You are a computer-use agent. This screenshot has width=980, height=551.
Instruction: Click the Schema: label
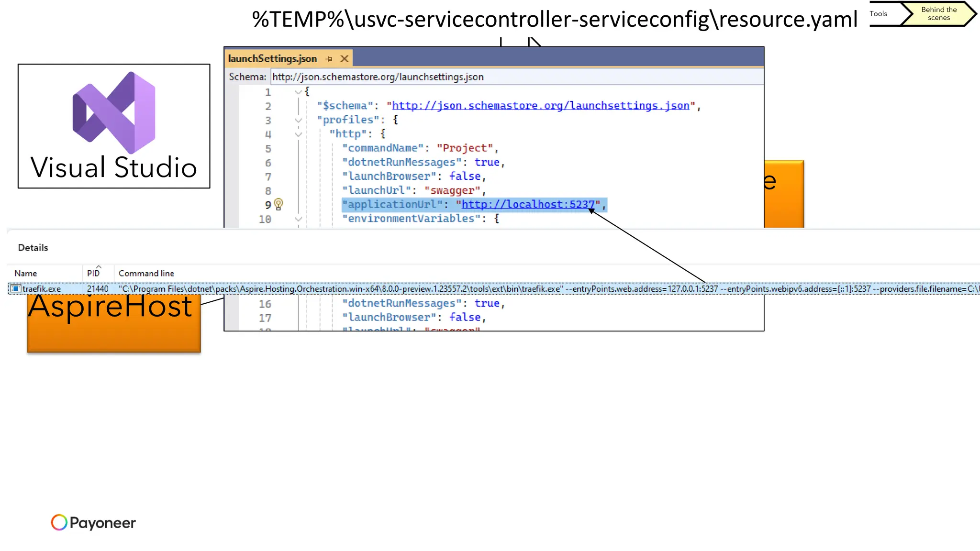[x=247, y=77]
